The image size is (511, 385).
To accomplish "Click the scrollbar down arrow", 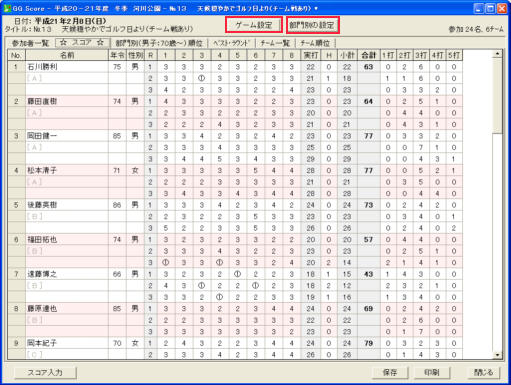I will pos(497,355).
